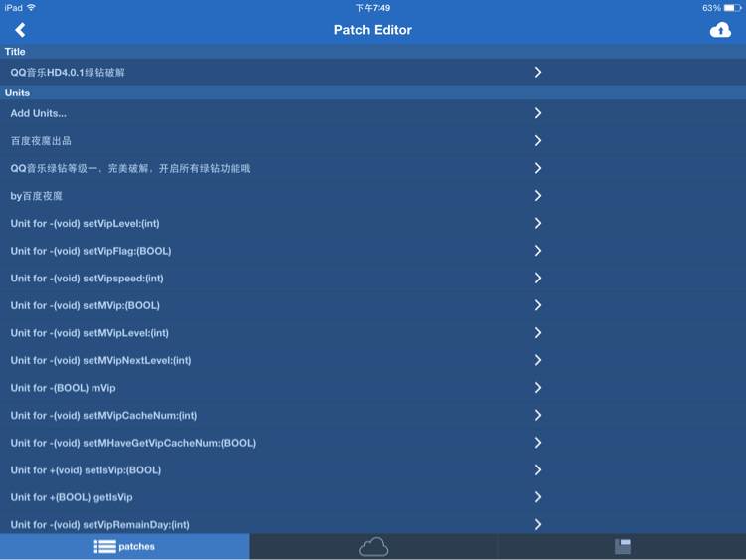Open unit for setMVipNextLevel:(int)

373,360
